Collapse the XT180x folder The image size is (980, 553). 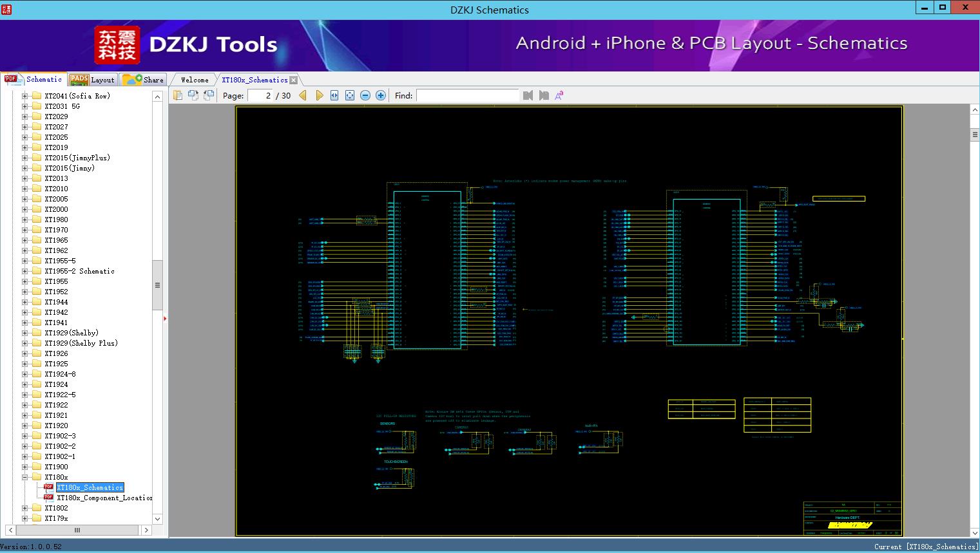point(25,477)
